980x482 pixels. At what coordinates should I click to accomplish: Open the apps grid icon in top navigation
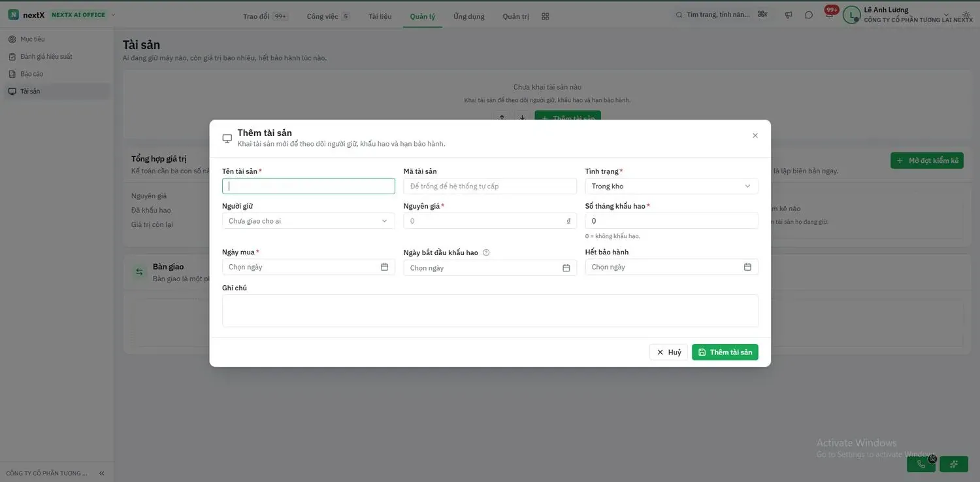click(546, 16)
